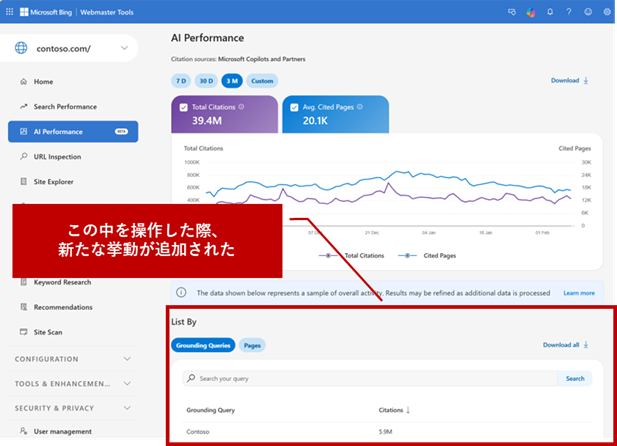Uncheck the Avg. Cited Pages checkbox

click(x=294, y=107)
